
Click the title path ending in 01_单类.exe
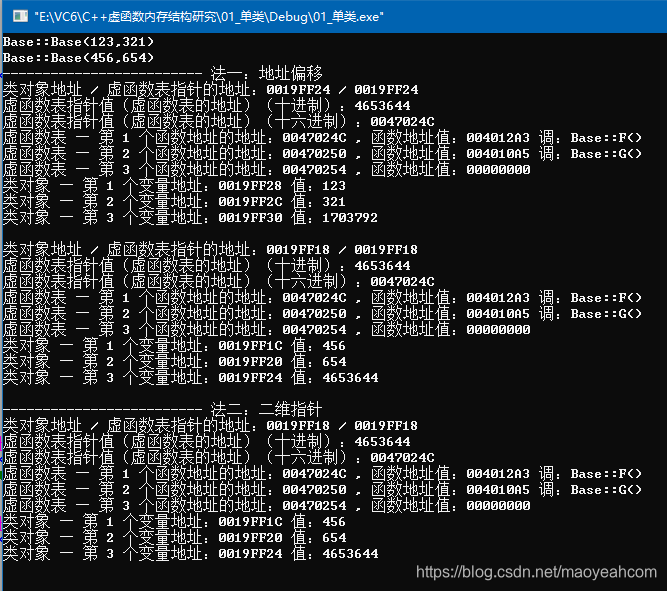[x=209, y=17]
